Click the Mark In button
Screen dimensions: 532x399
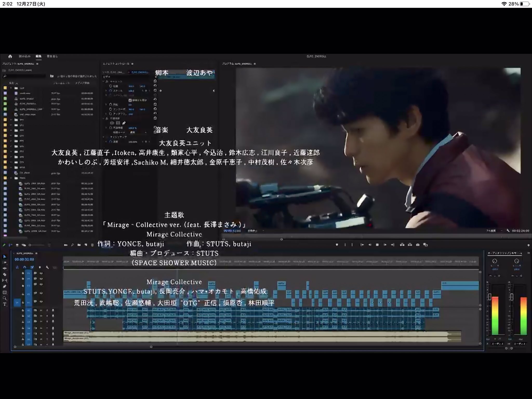click(345, 245)
